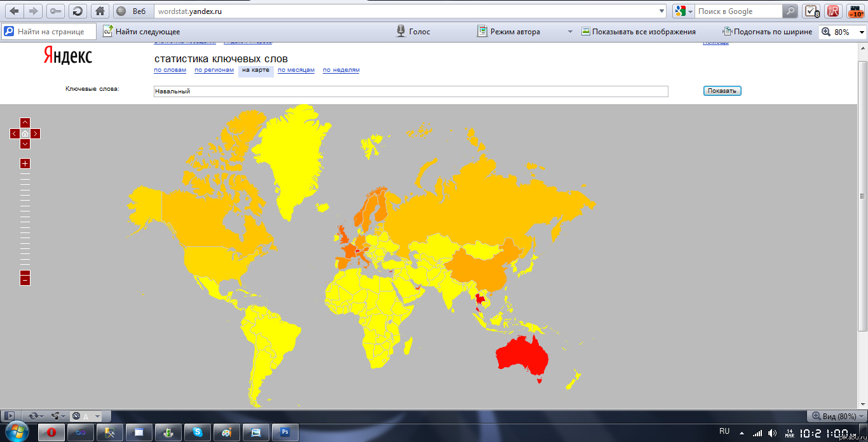Click the magnifier search icon beside Google field
Viewport: 868px width, 442px height.
tap(790, 11)
